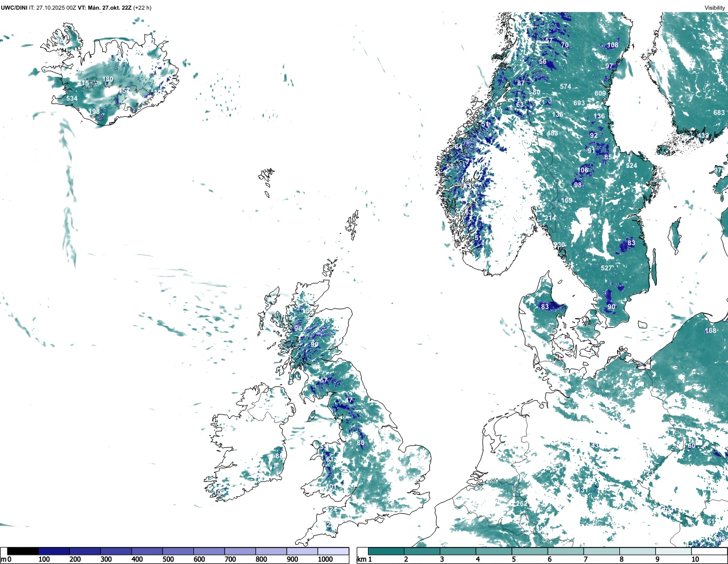Click the dark navy 100–200 m legend swatch
The image size is (728, 564).
[54, 551]
